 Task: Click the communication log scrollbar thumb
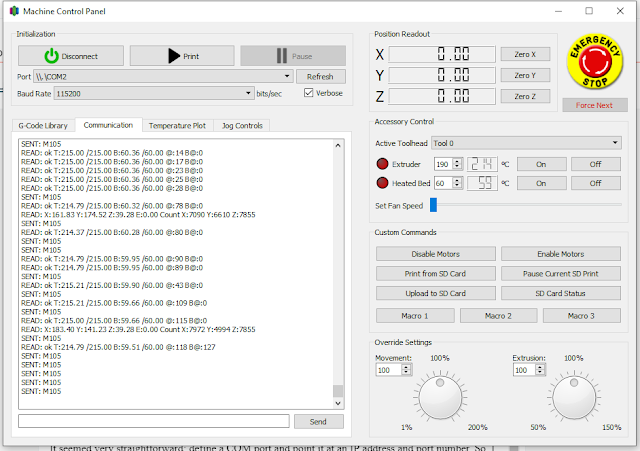(338, 391)
